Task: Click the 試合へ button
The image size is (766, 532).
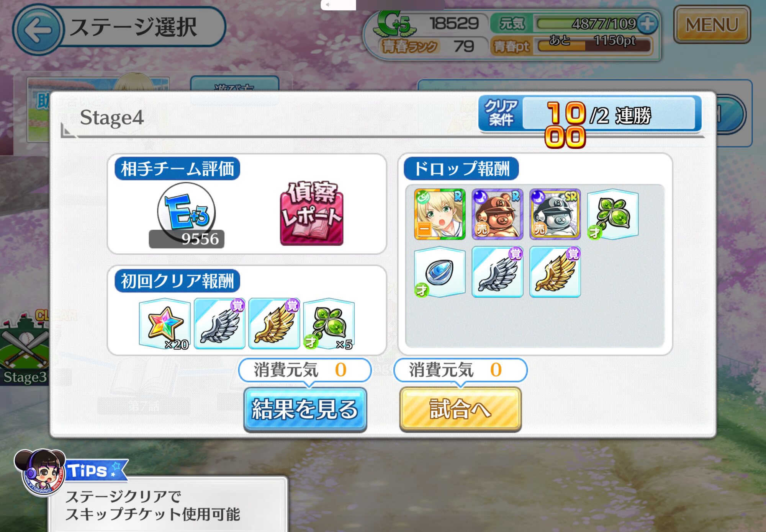Action: coord(460,410)
